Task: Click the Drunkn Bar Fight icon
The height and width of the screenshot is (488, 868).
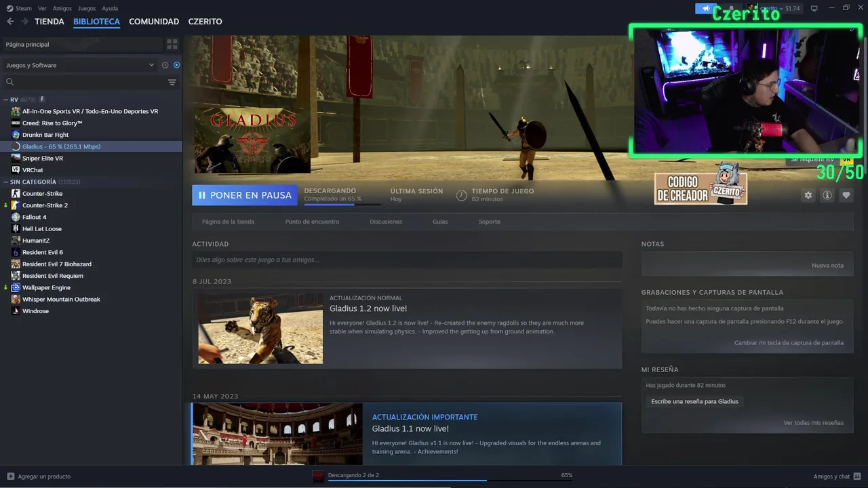Action: [x=16, y=135]
